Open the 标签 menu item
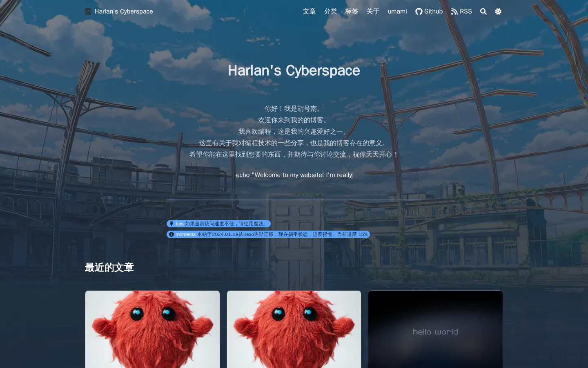Image resolution: width=588 pixels, height=368 pixels. 352,11
